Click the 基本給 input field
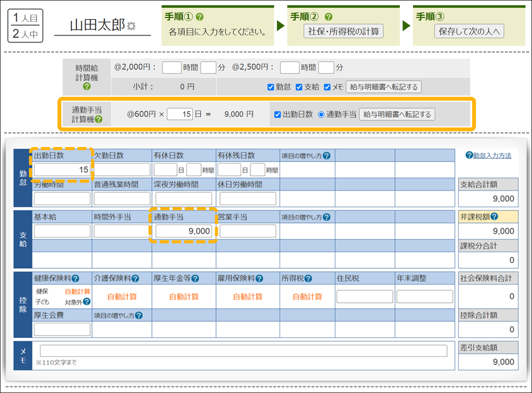 tap(62, 231)
